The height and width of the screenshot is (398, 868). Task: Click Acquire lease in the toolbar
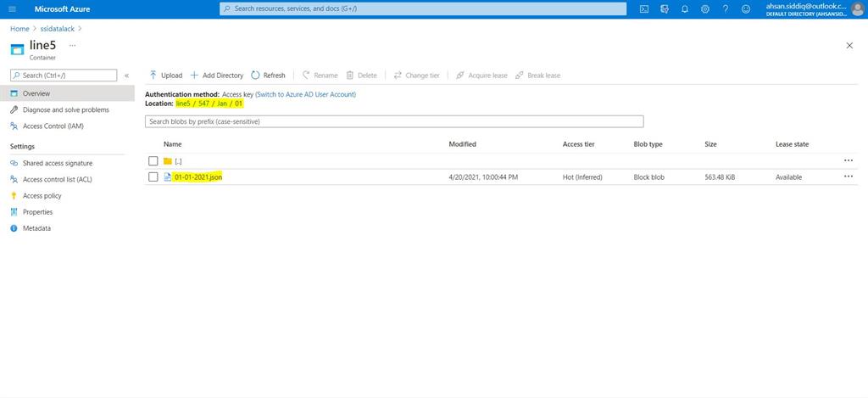pyautogui.click(x=481, y=76)
